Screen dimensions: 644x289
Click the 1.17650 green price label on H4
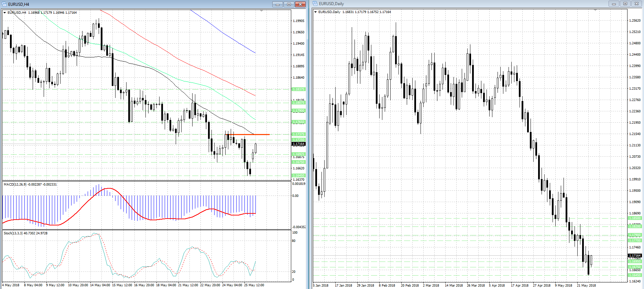pyautogui.click(x=298, y=122)
